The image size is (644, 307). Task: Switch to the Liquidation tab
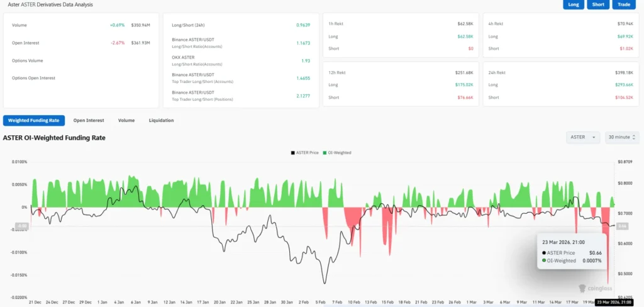click(x=161, y=120)
